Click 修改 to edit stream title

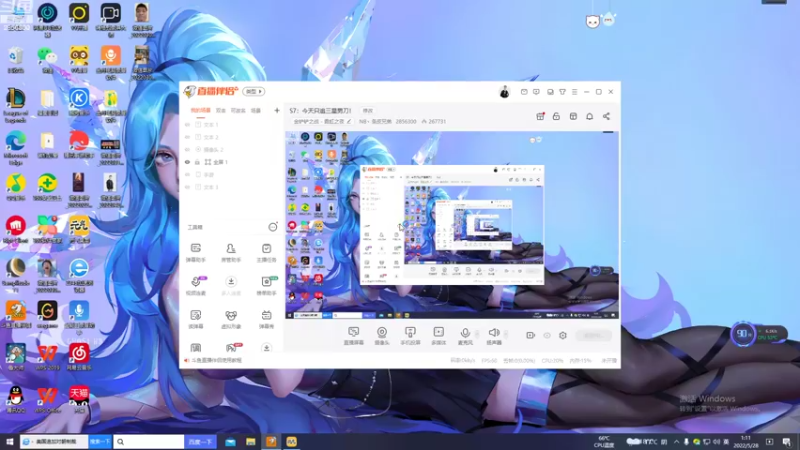coord(368,111)
